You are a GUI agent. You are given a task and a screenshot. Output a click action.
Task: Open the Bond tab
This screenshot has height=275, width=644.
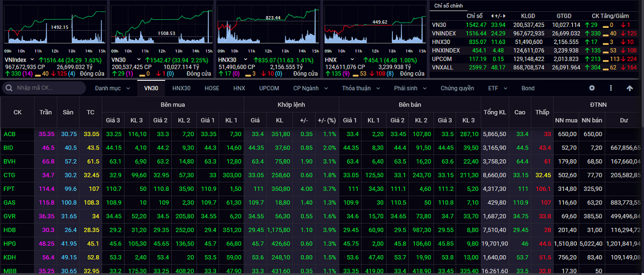[528, 88]
